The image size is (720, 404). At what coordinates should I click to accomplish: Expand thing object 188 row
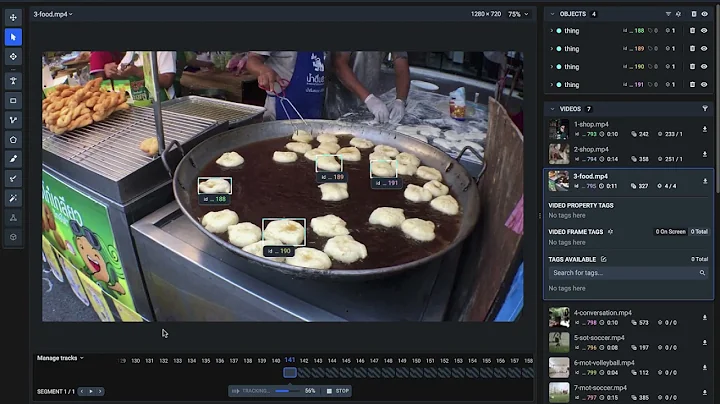551,31
